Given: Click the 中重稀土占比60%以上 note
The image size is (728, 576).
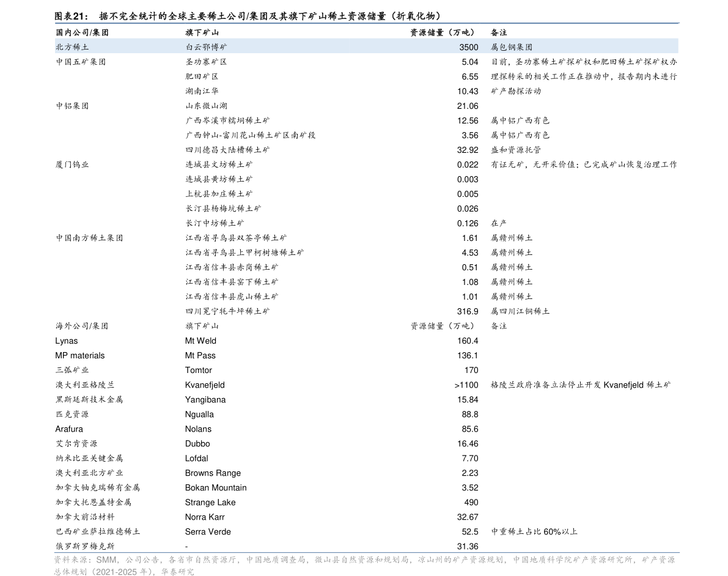Looking at the screenshot, I should pyautogui.click(x=534, y=532).
